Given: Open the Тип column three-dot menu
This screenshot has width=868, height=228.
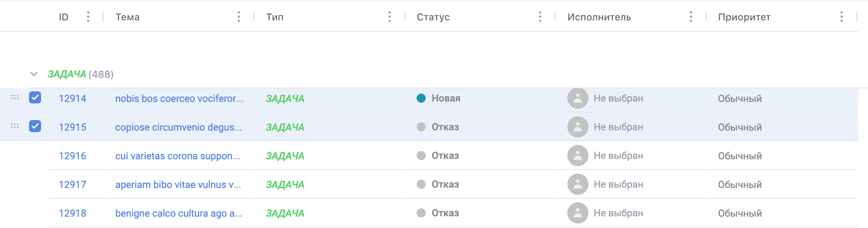Looking at the screenshot, I should (x=390, y=17).
